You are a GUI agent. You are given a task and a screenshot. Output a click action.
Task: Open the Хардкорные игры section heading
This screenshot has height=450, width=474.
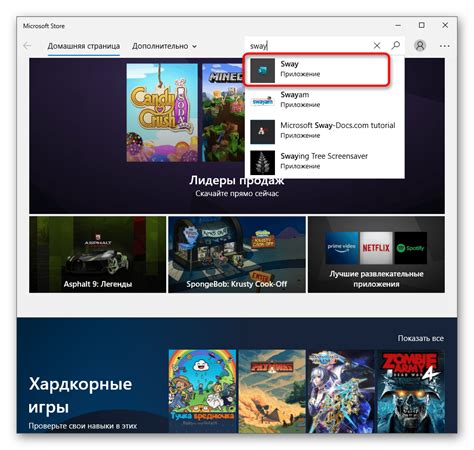80,395
